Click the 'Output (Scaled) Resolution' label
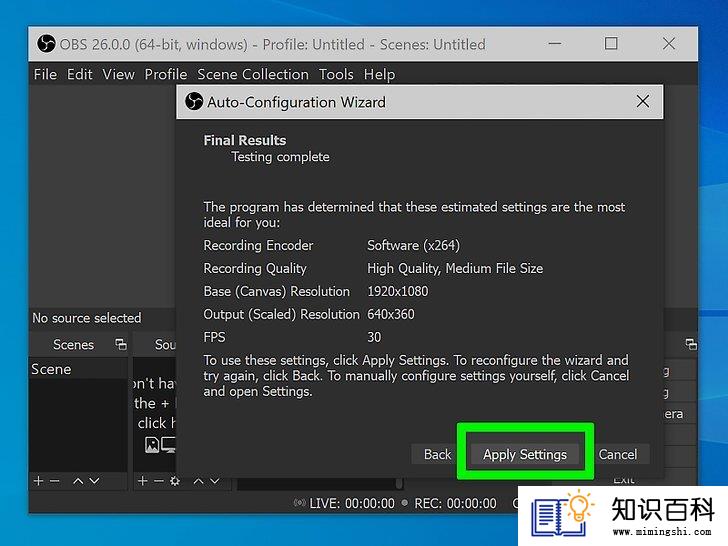This screenshot has width=728, height=546. [x=281, y=314]
